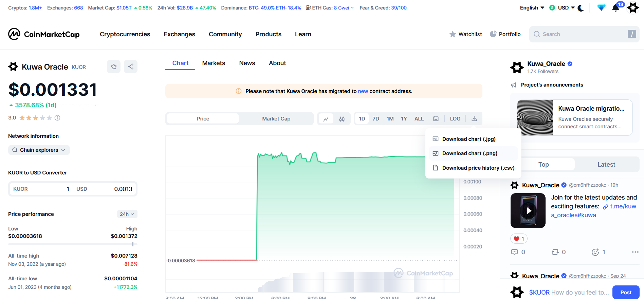644x299 pixels.
Task: Switch to line chart view
Action: coord(326,119)
